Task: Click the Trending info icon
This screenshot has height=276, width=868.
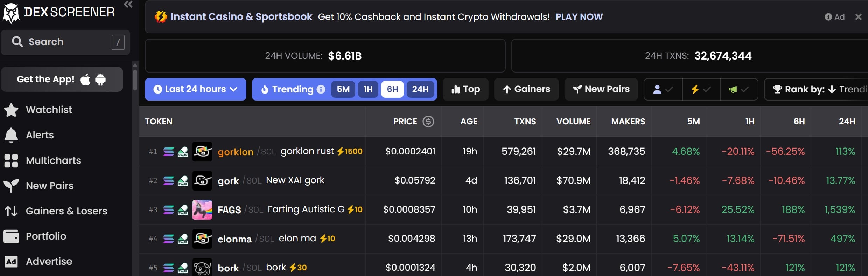Action: pos(321,89)
